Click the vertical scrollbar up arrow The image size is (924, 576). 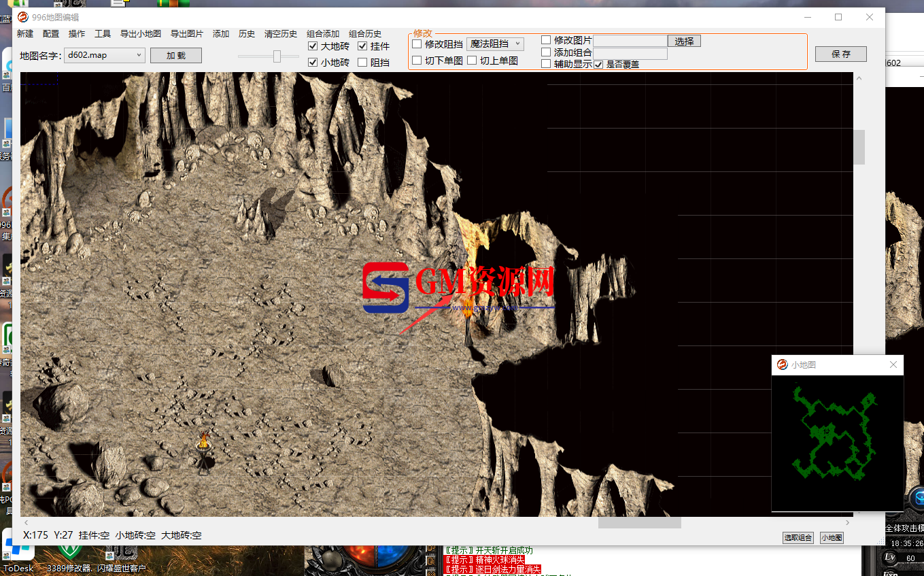point(859,78)
